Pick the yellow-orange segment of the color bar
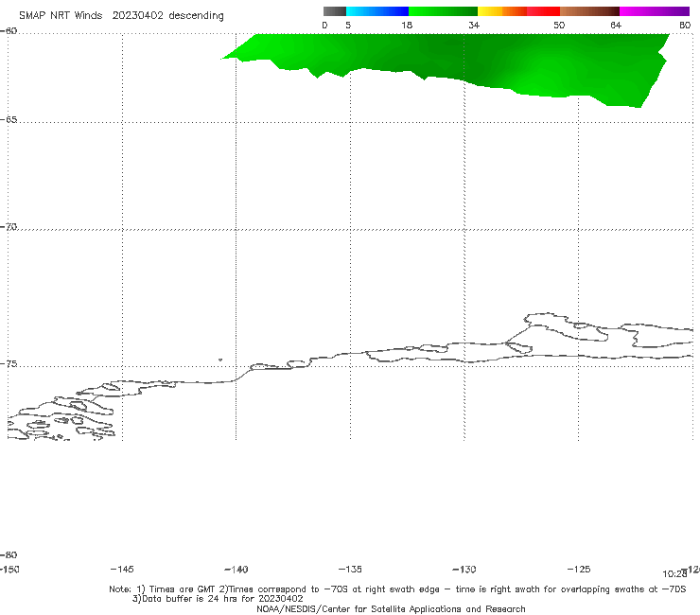 click(501, 11)
